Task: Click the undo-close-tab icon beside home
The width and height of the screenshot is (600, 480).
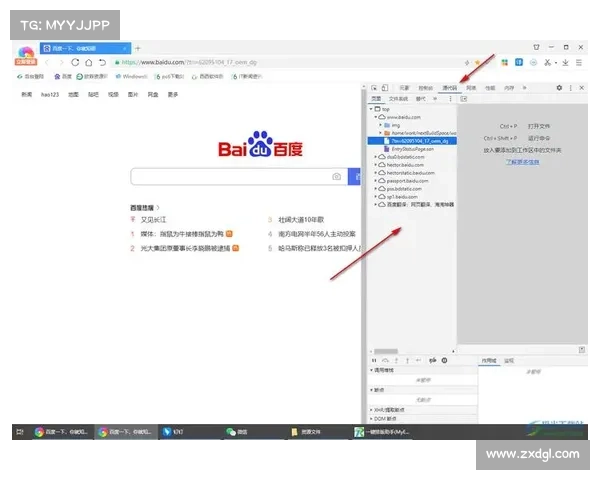Action: 102,62
